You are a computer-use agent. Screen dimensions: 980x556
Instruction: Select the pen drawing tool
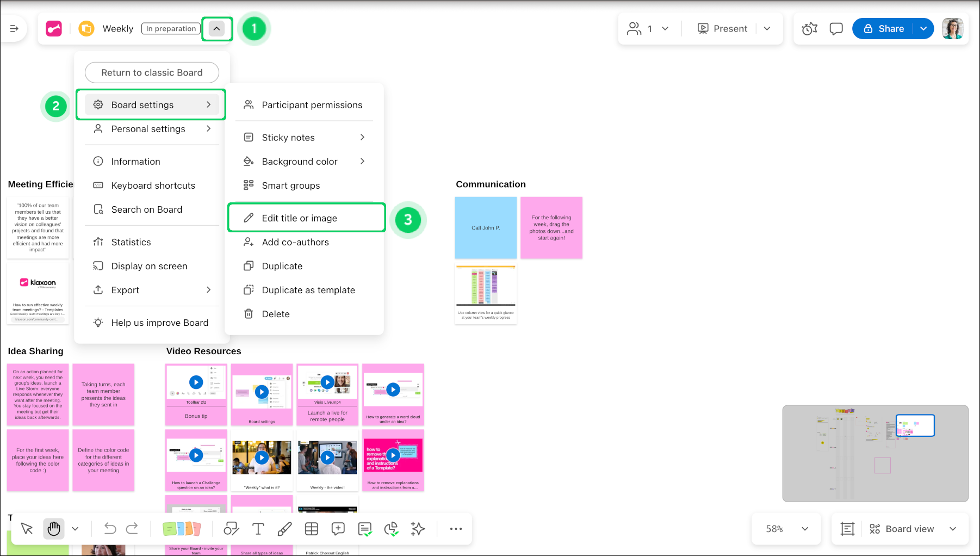284,529
